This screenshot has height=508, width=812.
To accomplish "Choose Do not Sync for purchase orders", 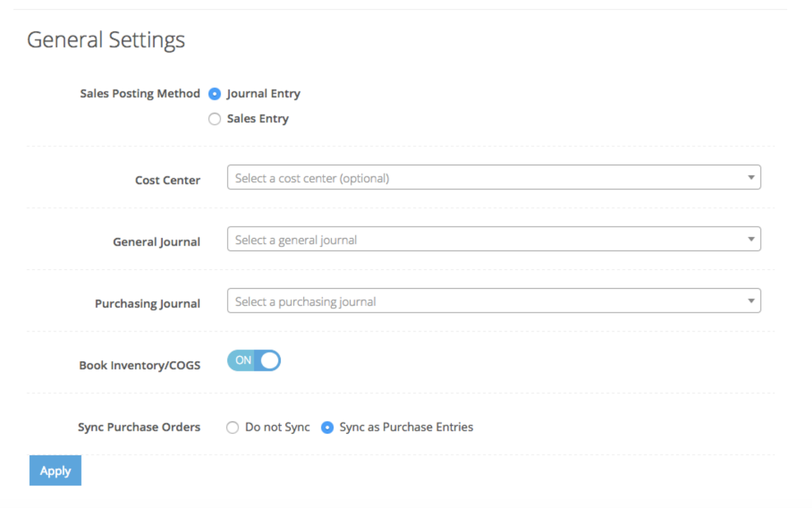I will tap(232, 428).
